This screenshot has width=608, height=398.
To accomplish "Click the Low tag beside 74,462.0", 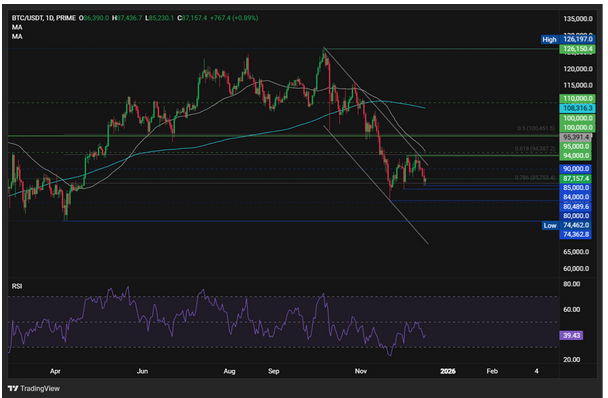I will [x=550, y=225].
